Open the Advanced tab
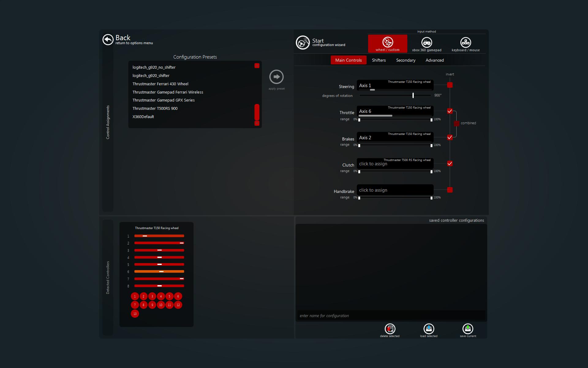Viewport: 588px width, 368px height. click(434, 60)
